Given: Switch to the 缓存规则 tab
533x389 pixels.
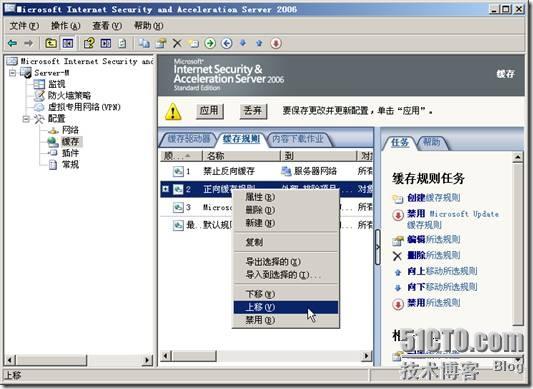Looking at the screenshot, I should pos(241,139).
